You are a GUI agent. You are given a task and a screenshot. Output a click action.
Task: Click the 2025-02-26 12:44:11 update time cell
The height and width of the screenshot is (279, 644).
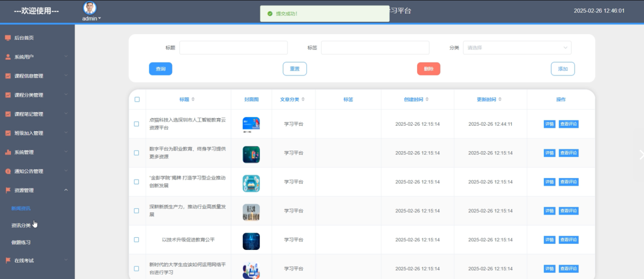tap(490, 124)
